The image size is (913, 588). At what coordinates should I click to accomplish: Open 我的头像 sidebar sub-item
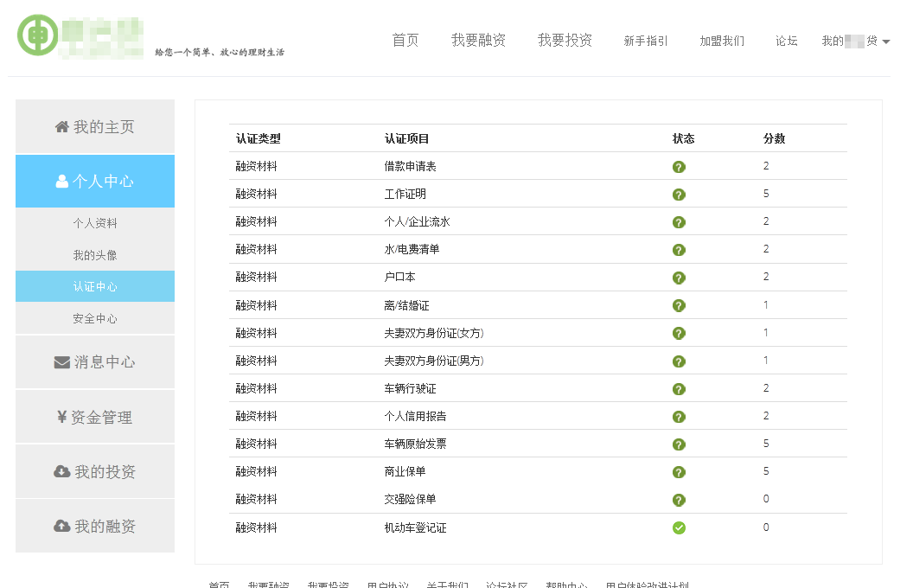click(95, 255)
